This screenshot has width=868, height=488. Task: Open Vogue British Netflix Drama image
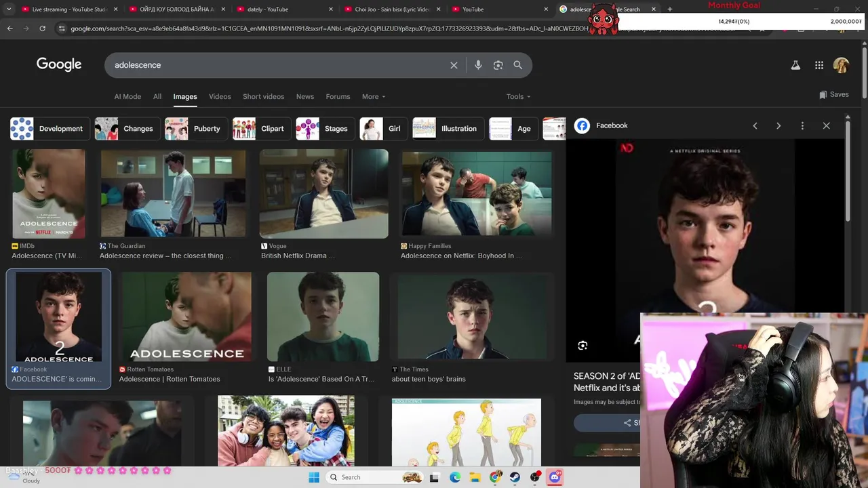[x=323, y=194]
